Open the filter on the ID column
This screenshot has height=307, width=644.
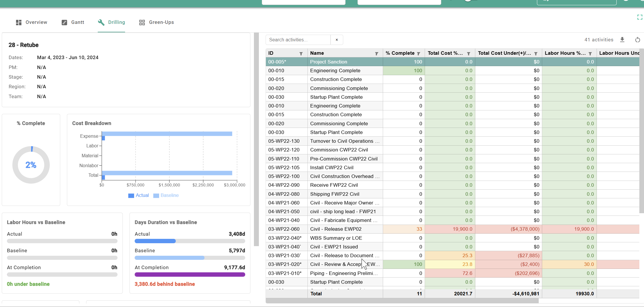301,53
